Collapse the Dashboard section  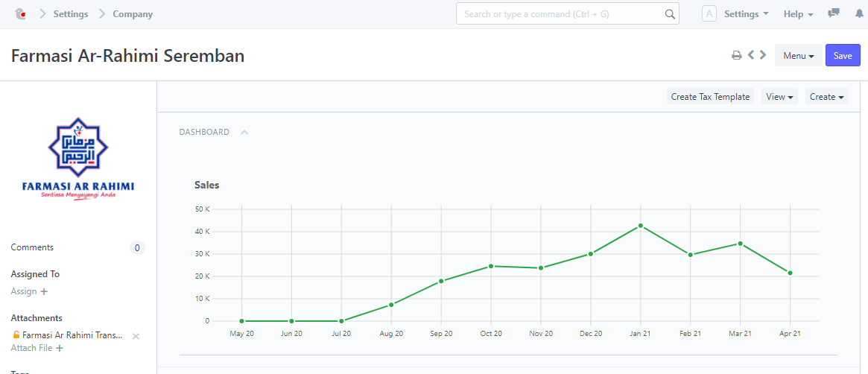click(244, 132)
